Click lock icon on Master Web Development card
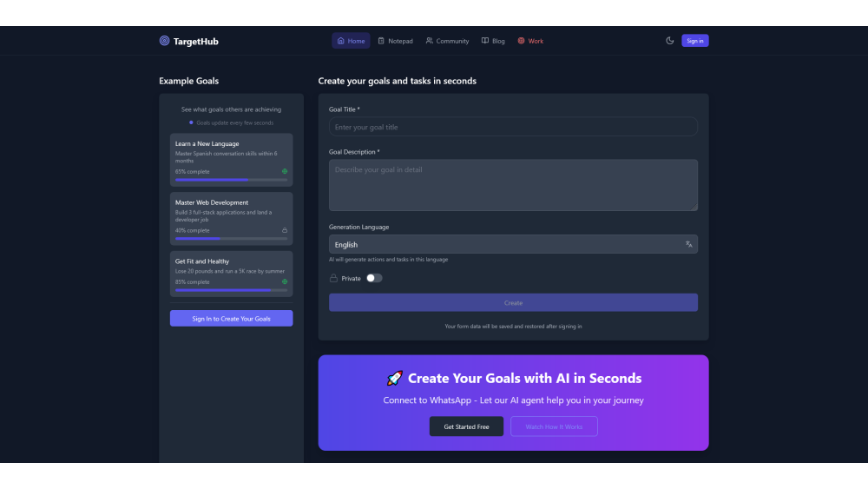This screenshot has height=489, width=868. point(285,230)
